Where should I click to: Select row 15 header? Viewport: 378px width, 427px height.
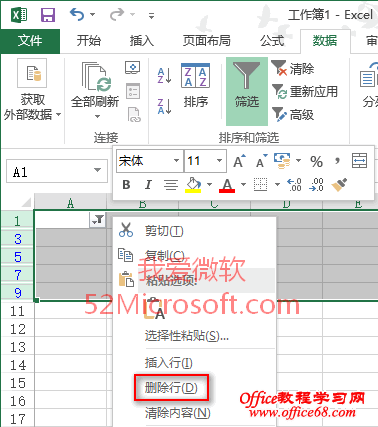[x=18, y=383]
